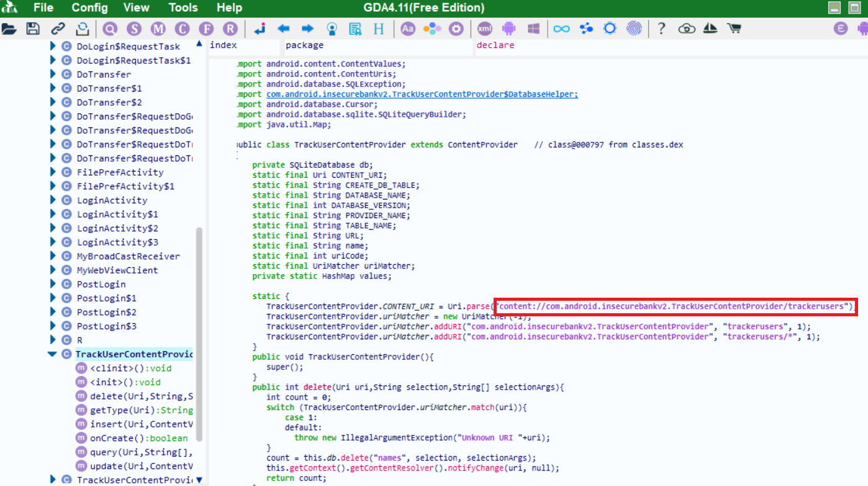Click the blue dotted ring icon
The width and height of the screenshot is (868, 486).
(x=610, y=29)
